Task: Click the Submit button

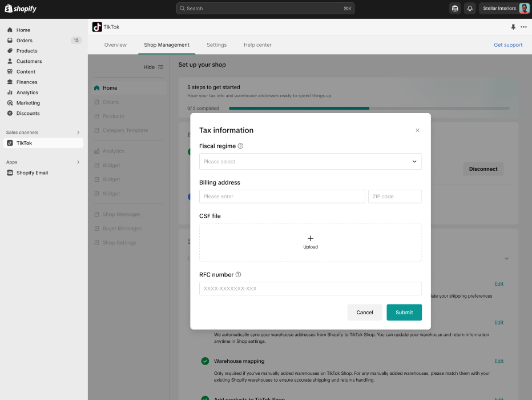Action: coord(404,313)
